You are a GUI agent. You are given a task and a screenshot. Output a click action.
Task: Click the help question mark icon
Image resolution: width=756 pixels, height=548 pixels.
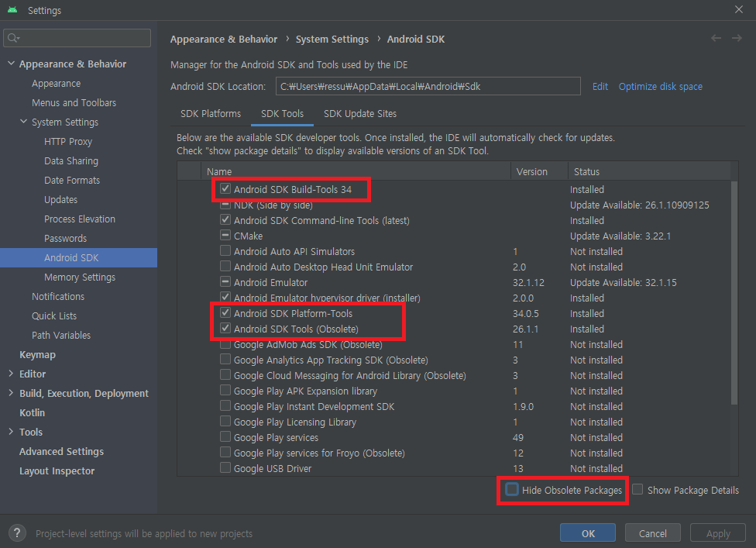pos(17,533)
